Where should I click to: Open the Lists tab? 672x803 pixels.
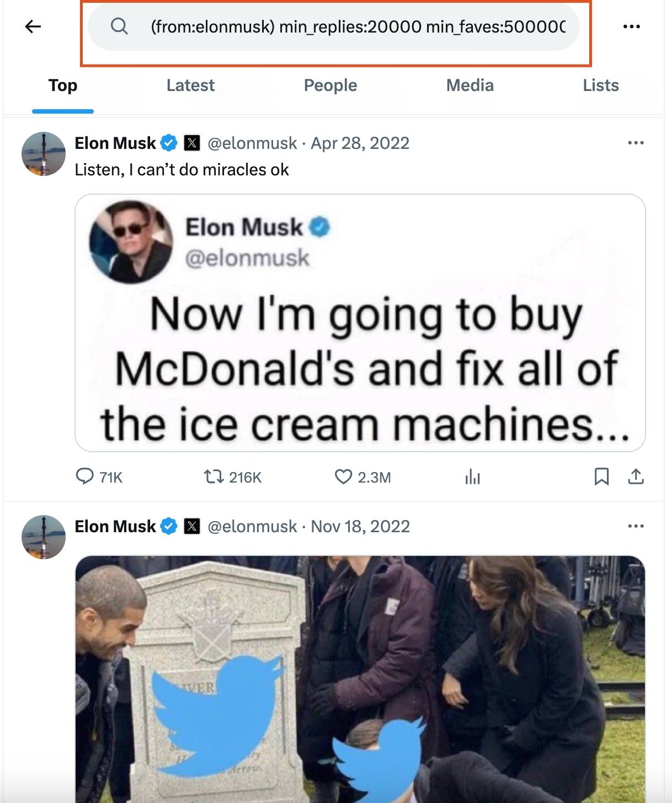601,85
